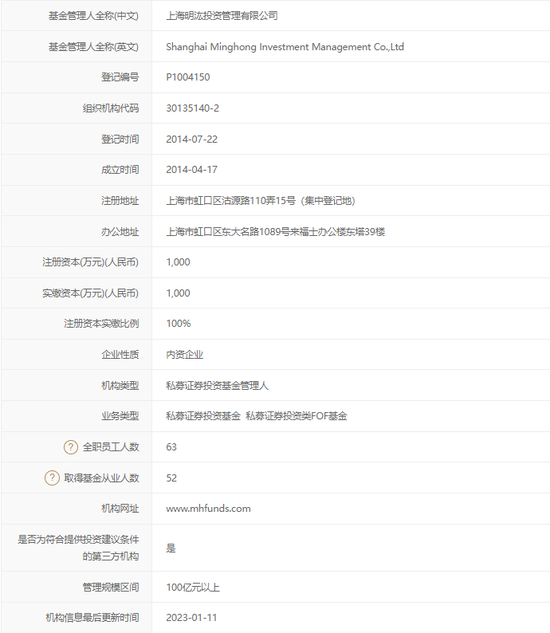Image resolution: width=550 pixels, height=633 pixels.
Task: Click the business type 私募证券投资类FOF基金
Action: coord(296,416)
